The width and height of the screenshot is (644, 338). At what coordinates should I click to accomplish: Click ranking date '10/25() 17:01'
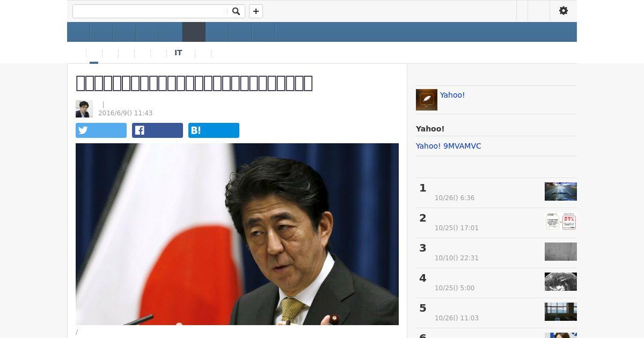pyautogui.click(x=457, y=228)
